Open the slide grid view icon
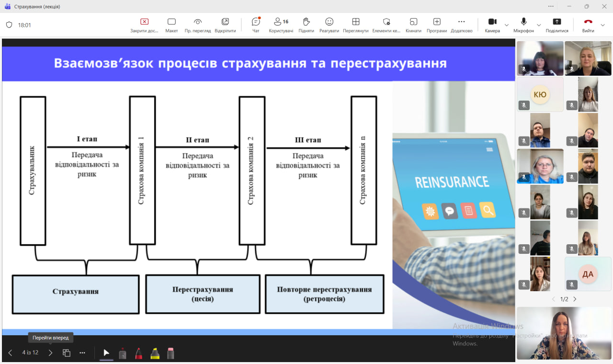The width and height of the screenshot is (613, 364). pyautogui.click(x=67, y=353)
